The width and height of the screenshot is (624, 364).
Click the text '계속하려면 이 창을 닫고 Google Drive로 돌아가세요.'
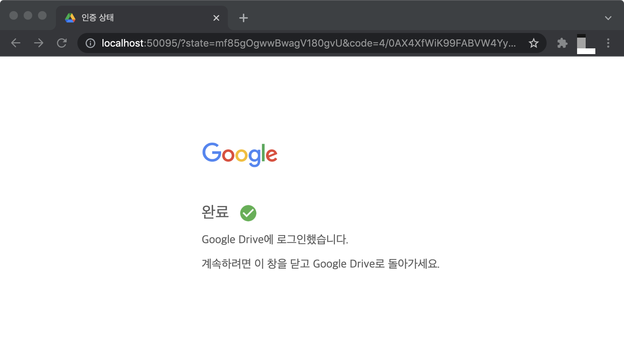[321, 264]
